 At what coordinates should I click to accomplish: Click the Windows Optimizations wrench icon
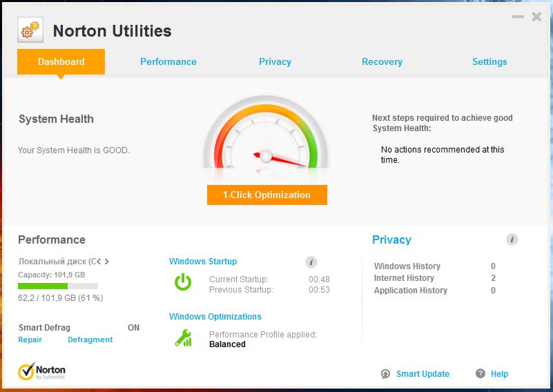pos(183,337)
